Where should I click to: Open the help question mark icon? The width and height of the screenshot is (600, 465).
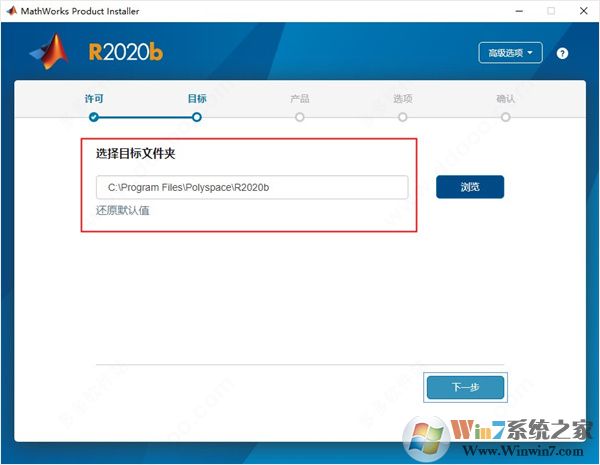562,53
